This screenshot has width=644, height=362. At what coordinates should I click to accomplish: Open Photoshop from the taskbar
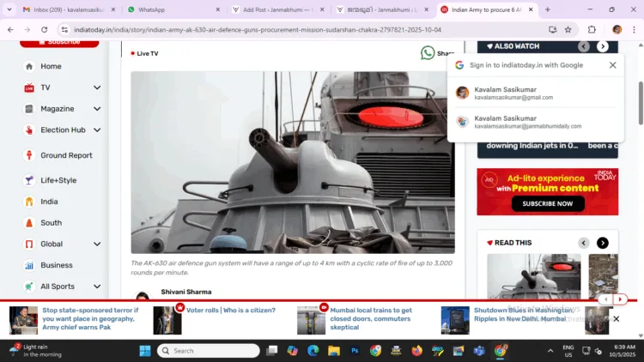(x=354, y=350)
